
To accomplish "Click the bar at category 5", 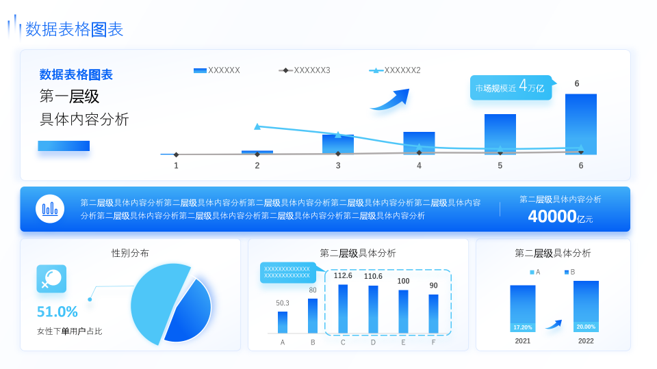I will pos(500,134).
